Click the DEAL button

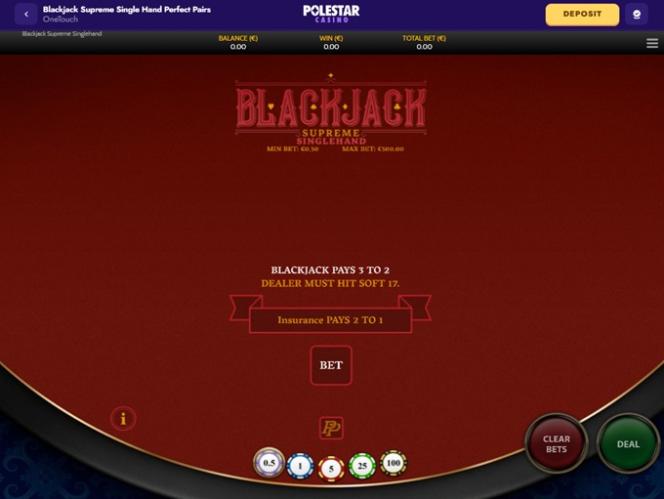pyautogui.click(x=628, y=444)
